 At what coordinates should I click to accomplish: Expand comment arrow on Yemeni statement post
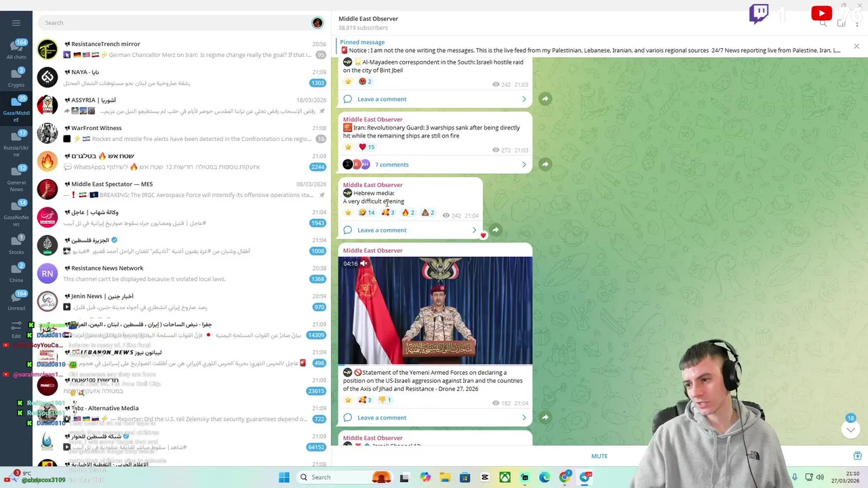(x=524, y=418)
